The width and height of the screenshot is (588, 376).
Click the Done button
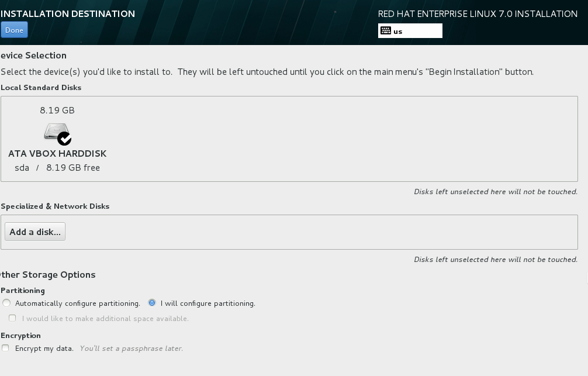[x=14, y=30]
